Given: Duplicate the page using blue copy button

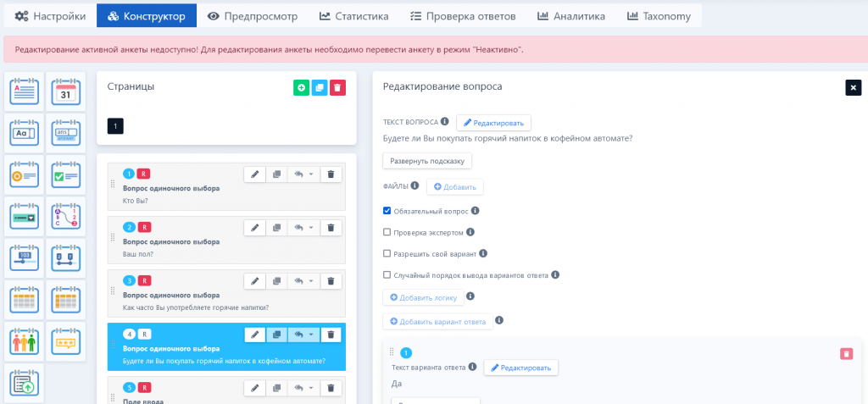Looking at the screenshot, I should 320,87.
